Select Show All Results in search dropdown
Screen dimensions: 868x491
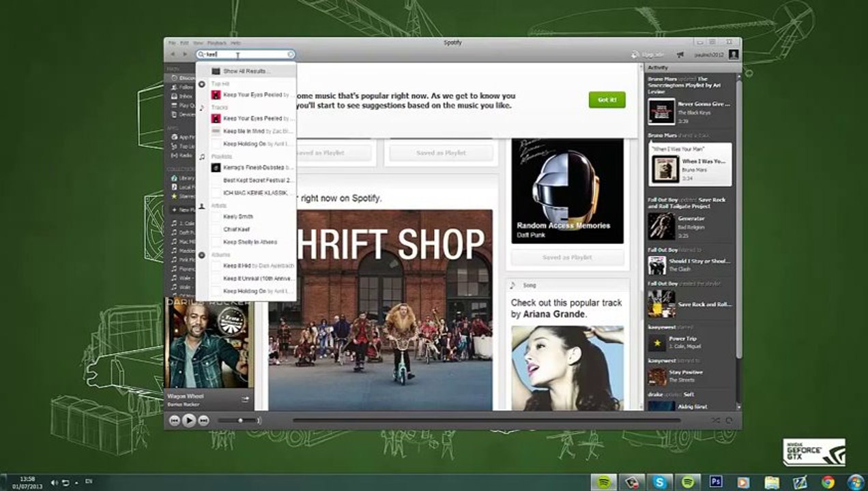(246, 71)
